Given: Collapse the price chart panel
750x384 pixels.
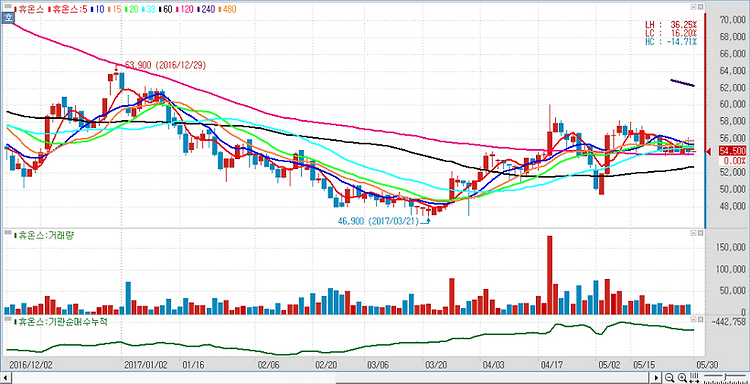Looking at the screenshot, I should (x=693, y=7).
